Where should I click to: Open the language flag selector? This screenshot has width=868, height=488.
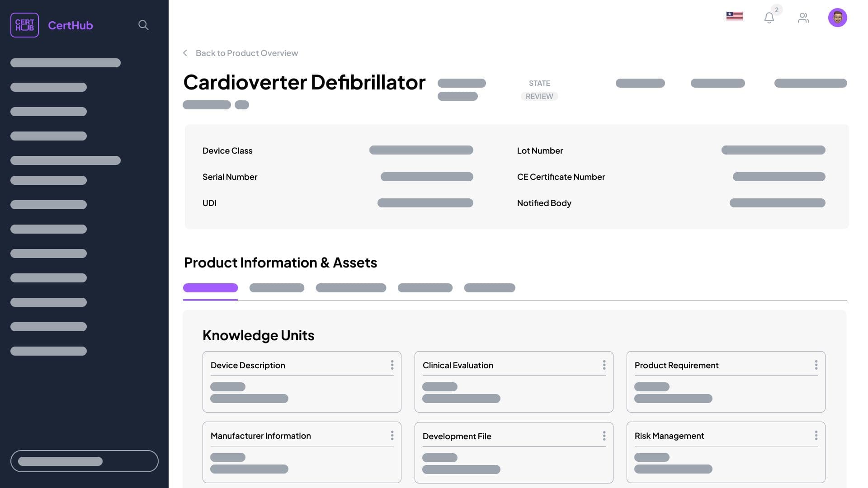(x=734, y=16)
